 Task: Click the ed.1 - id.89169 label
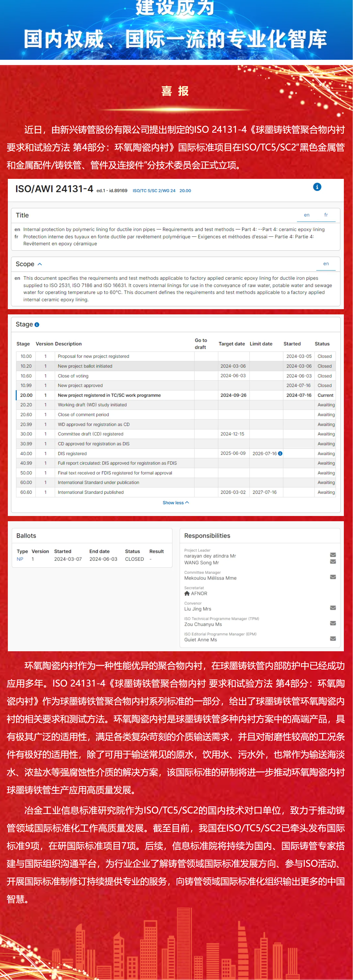click(112, 191)
